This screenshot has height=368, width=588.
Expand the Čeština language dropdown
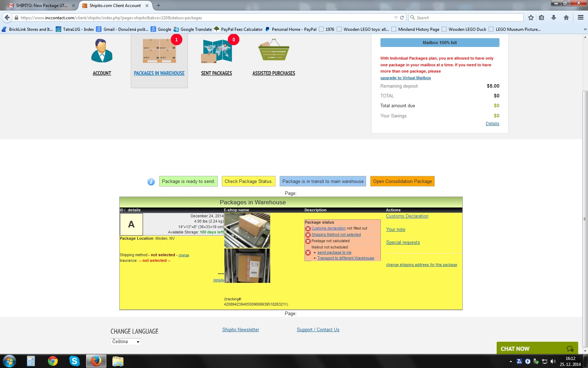click(x=126, y=342)
